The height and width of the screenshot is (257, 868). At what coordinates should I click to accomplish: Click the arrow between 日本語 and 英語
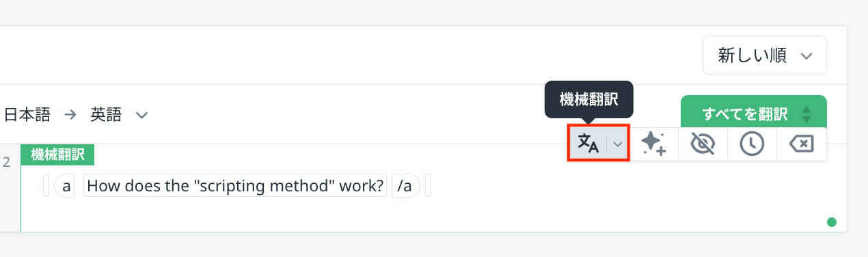click(x=70, y=115)
